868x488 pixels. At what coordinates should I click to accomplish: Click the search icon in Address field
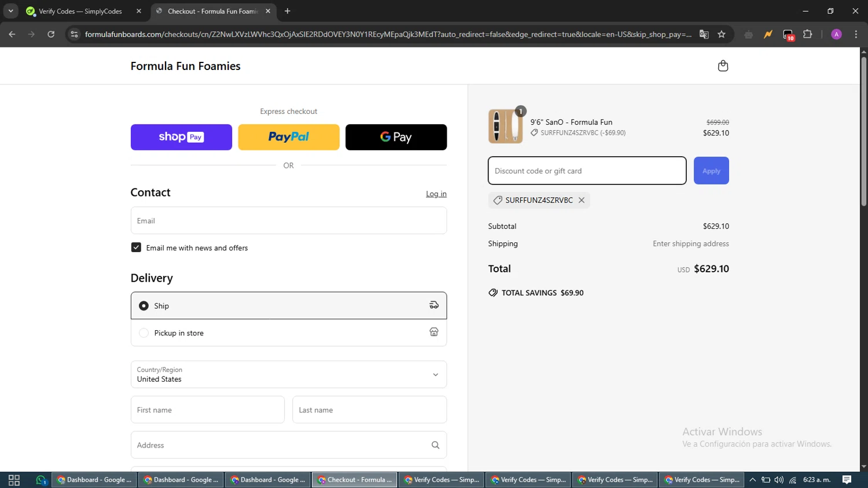(x=435, y=445)
